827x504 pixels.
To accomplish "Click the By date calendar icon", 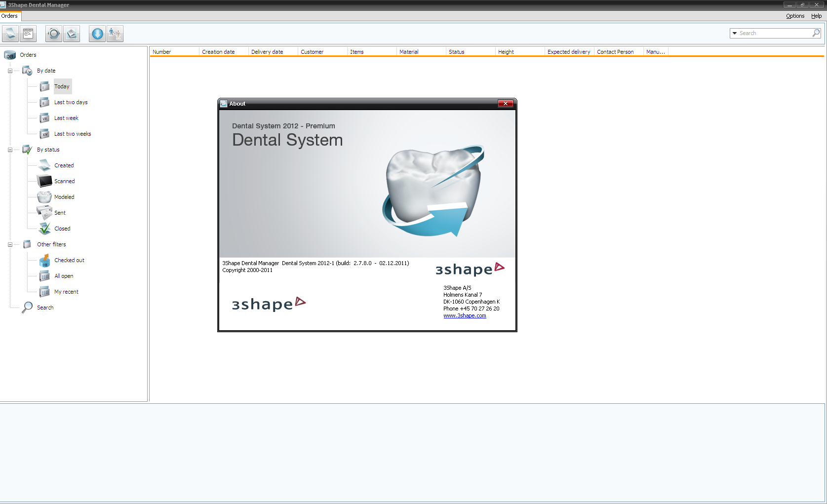I will click(x=27, y=71).
